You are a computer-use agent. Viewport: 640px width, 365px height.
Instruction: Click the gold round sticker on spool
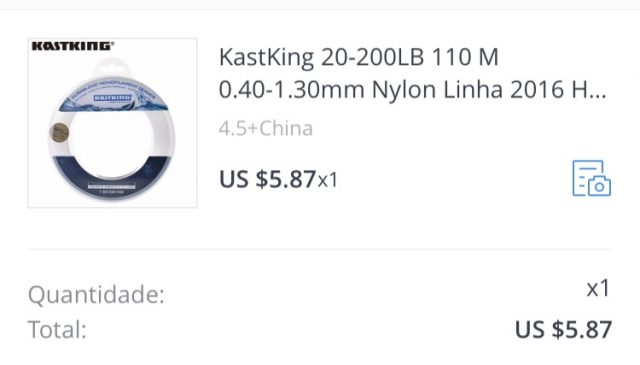coord(59,133)
